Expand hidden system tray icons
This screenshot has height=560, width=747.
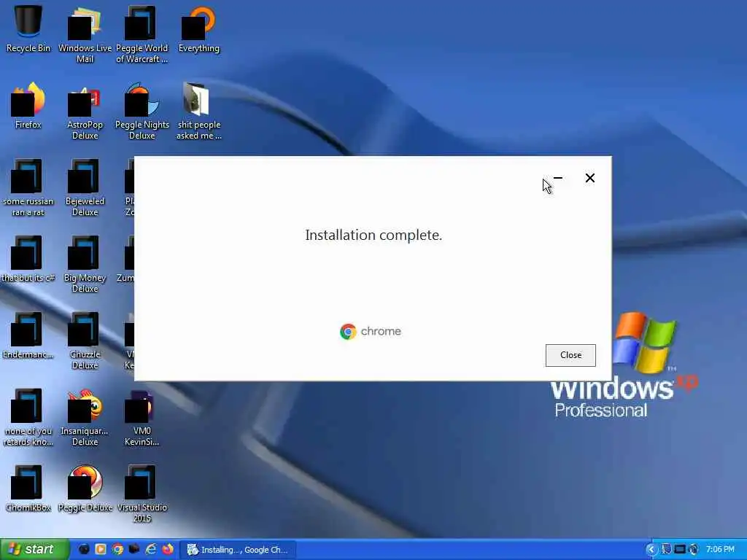point(651,550)
